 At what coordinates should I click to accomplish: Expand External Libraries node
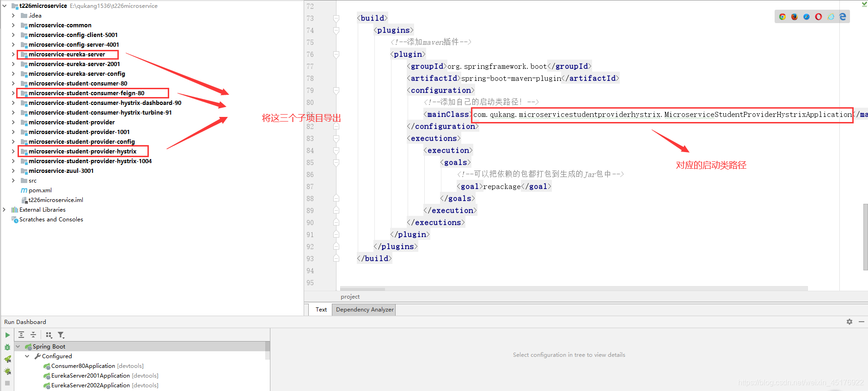point(5,210)
